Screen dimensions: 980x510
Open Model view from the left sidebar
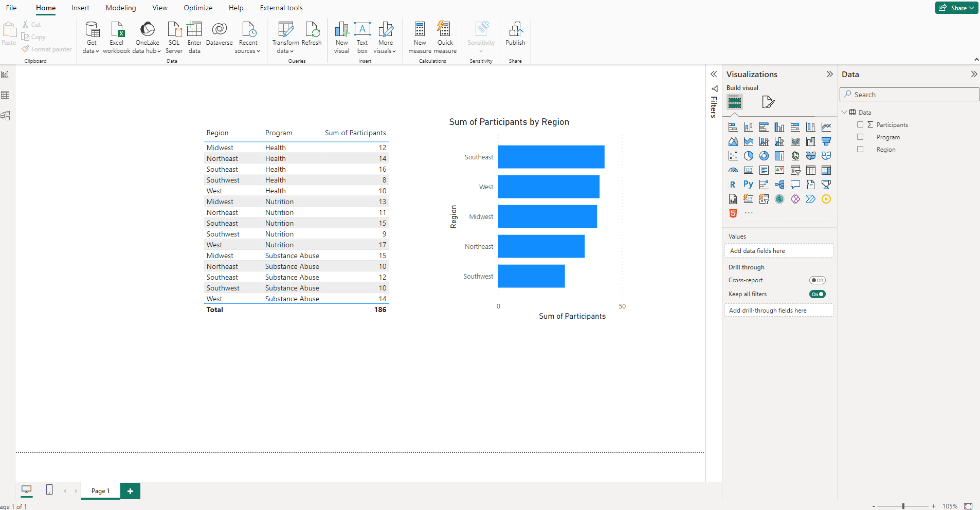(6, 116)
